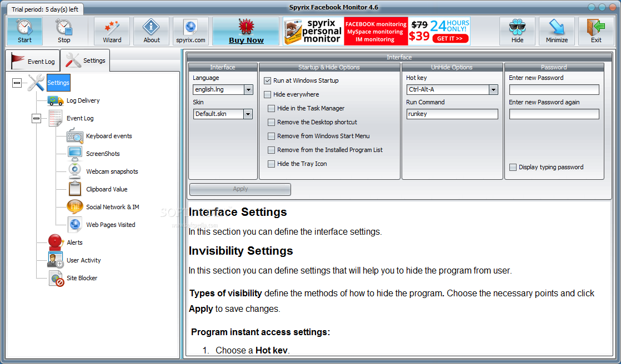
Task: Open Site Blocker settings label
Action: pos(82,278)
